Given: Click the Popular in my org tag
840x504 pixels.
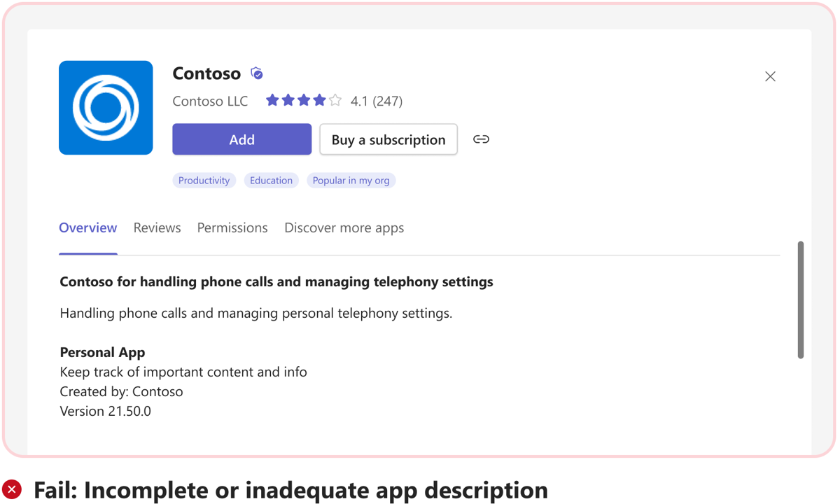Looking at the screenshot, I should pyautogui.click(x=351, y=181).
